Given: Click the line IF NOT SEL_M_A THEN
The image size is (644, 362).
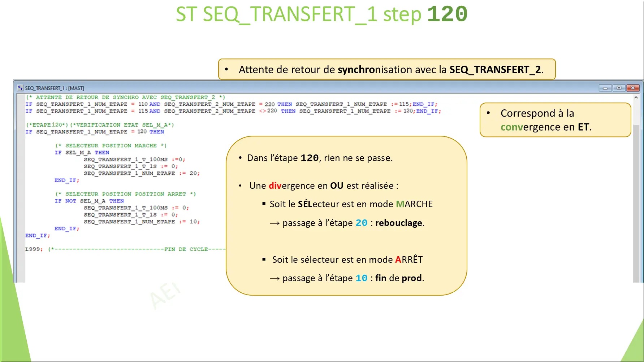Looking at the screenshot, I should (89, 201).
